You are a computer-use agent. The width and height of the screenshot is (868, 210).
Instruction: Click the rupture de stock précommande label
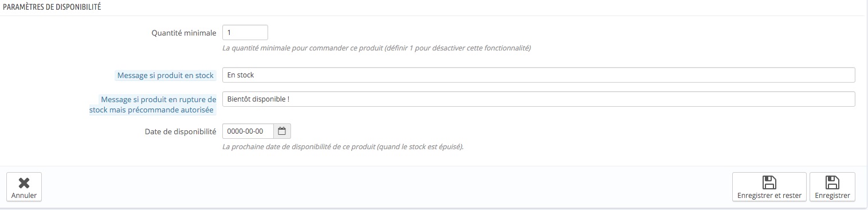click(x=152, y=104)
